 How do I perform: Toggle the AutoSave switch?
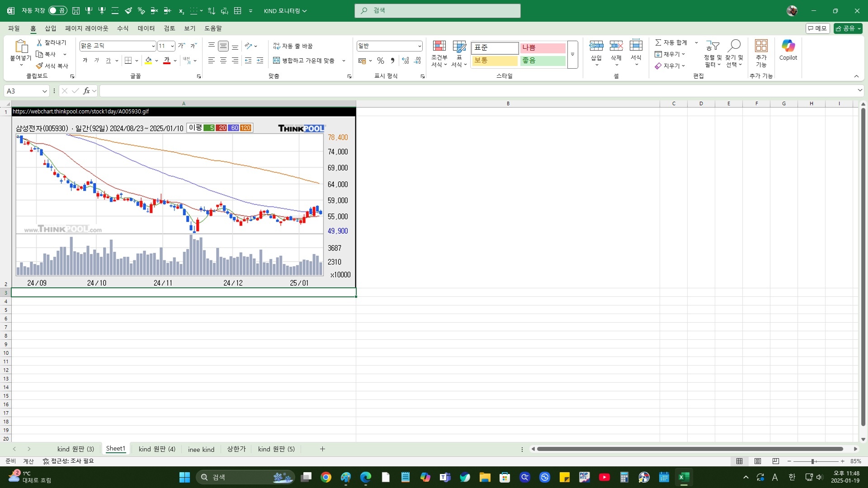tap(57, 10)
